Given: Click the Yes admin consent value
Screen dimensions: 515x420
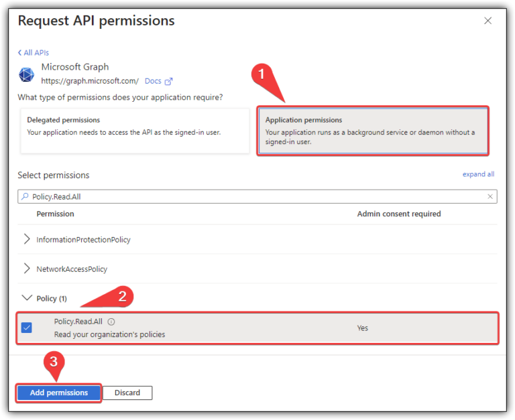Looking at the screenshot, I should click(363, 328).
